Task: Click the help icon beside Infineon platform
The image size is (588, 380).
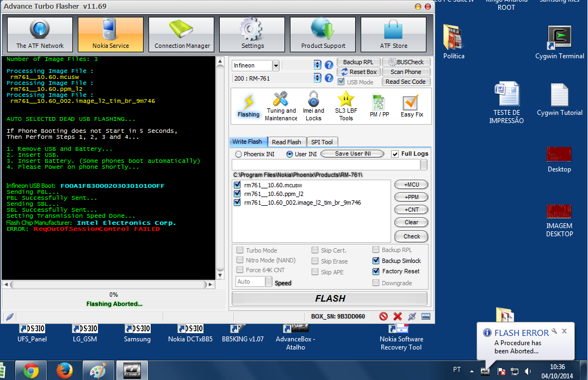Action: pos(329,65)
